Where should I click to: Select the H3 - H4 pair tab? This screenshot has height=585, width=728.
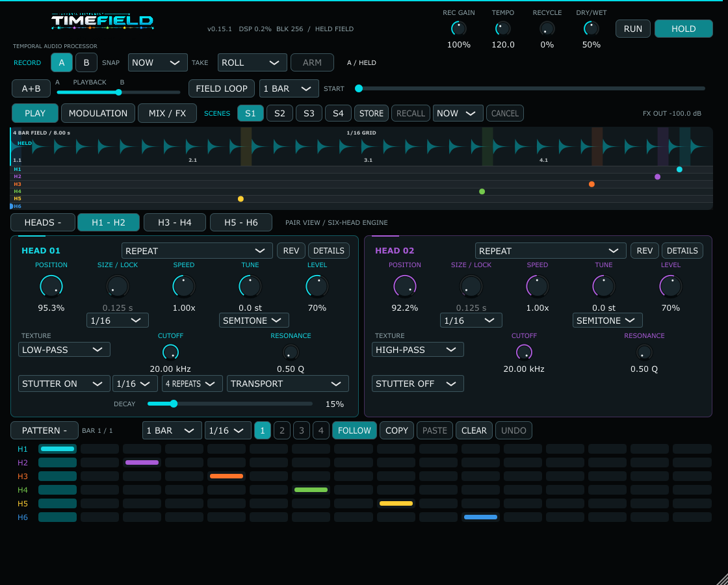175,222
